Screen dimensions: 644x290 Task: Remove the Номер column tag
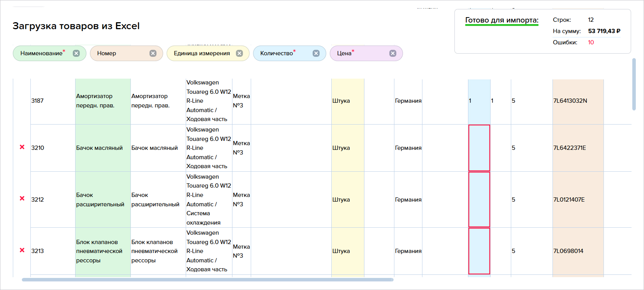(153, 53)
